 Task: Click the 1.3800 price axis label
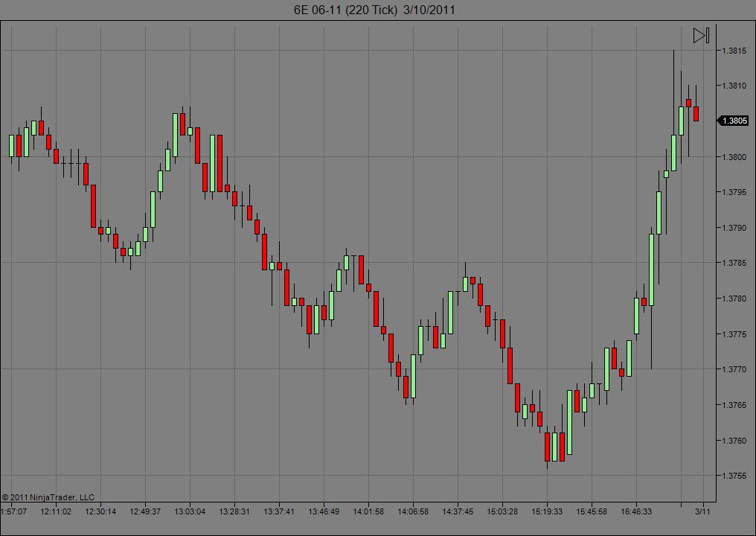click(733, 157)
